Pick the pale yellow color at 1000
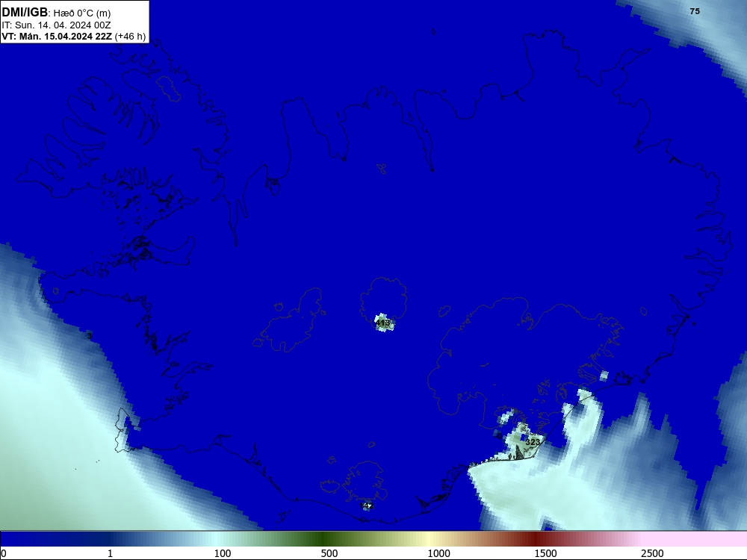 coord(430,539)
